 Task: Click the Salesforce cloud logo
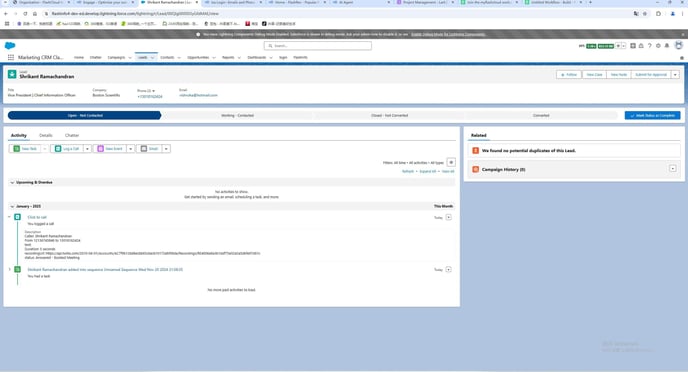[10, 46]
